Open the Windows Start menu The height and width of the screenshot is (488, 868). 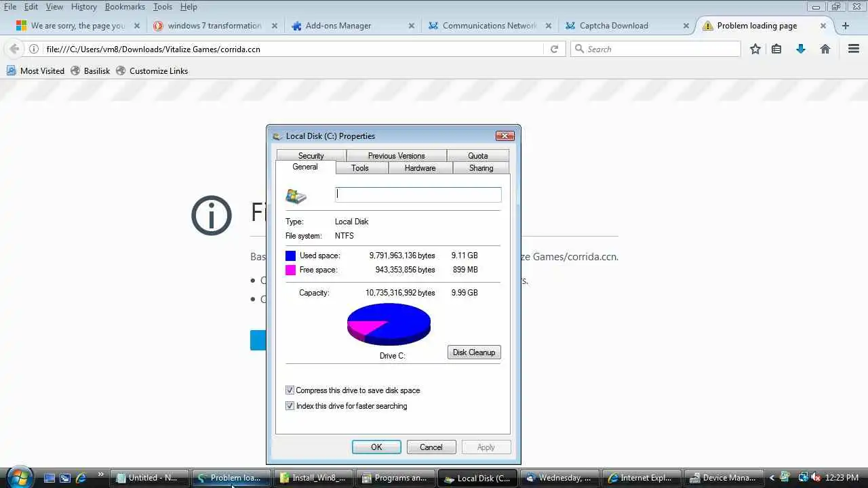point(18,476)
